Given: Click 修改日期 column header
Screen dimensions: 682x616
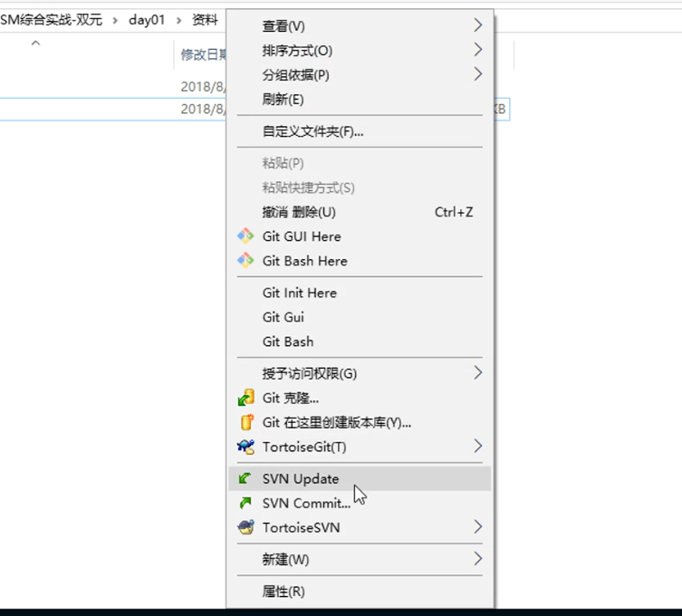Looking at the screenshot, I should click(x=203, y=55).
